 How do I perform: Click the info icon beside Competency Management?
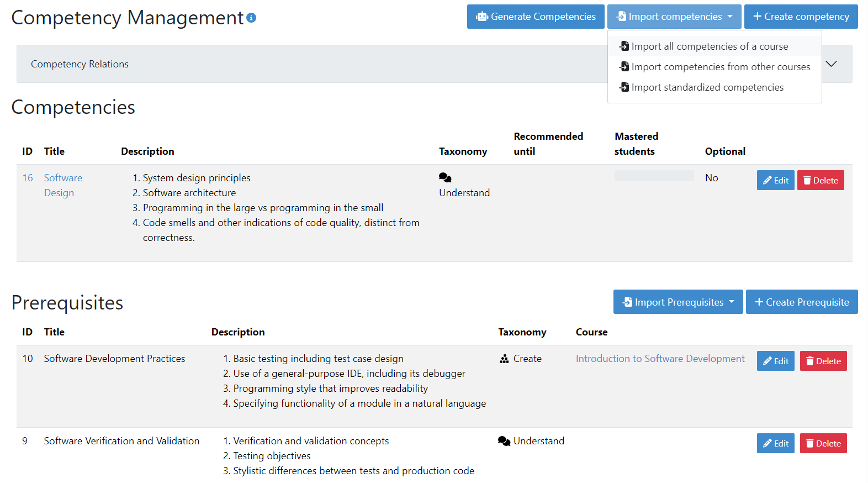pos(251,18)
